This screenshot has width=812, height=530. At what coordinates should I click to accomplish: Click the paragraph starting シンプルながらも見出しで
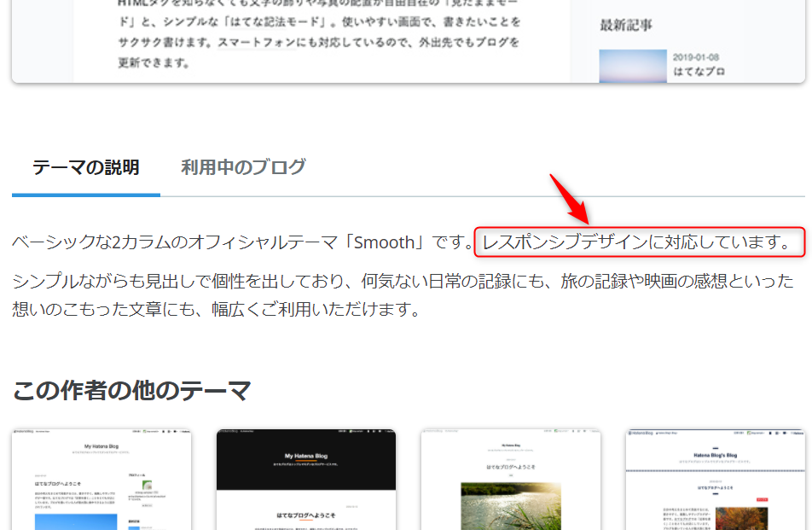click(x=403, y=294)
